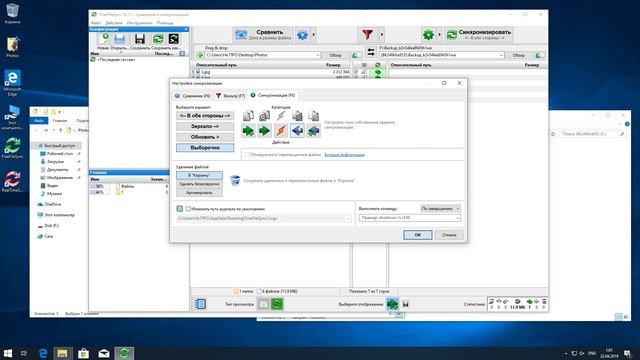Screen dimensions: 640x360
Task: Click the Save as batch job icon
Action: pyautogui.click(x=173, y=39)
